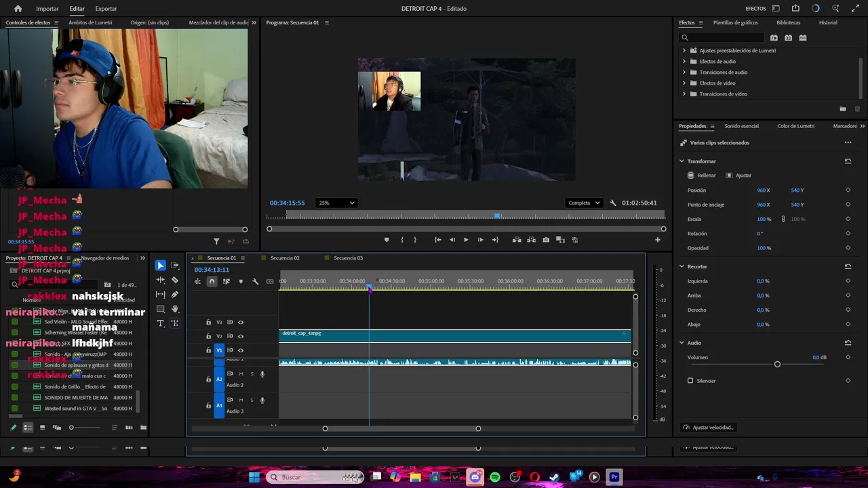Go to Out point in Program monitor
The image size is (868, 488).
pyautogui.click(x=495, y=240)
